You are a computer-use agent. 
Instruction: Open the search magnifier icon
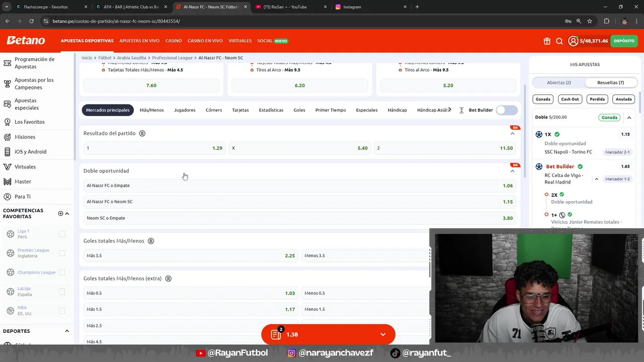[x=559, y=41]
